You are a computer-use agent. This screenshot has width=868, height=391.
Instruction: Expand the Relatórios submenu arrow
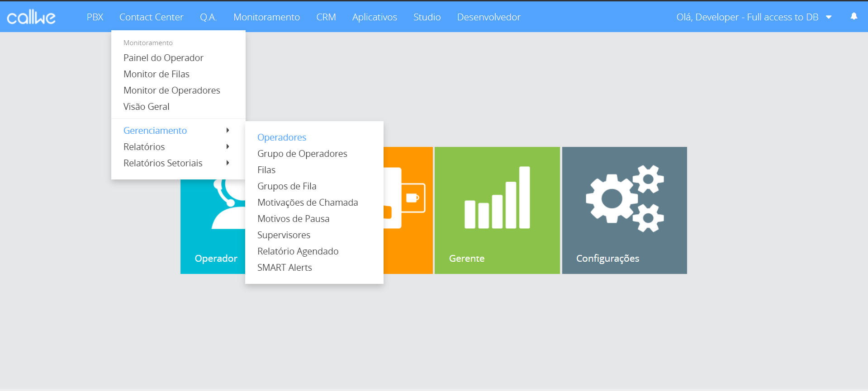228,147
